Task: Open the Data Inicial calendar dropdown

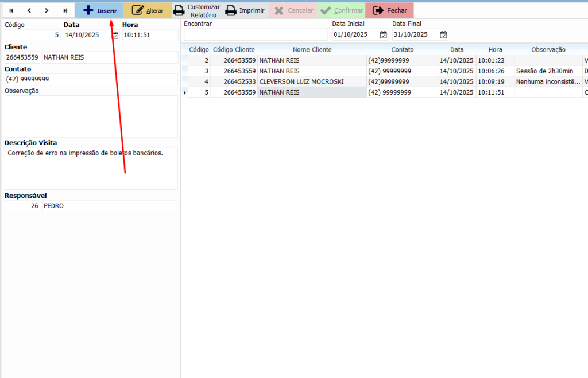Action: tap(384, 35)
